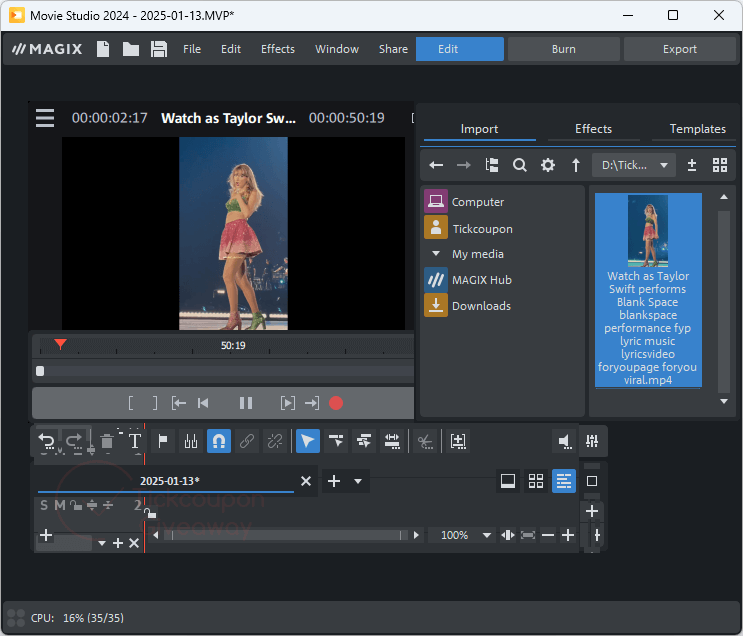Viewport: 743px width, 636px height.
Task: Go forward in the media browser
Action: 463,165
